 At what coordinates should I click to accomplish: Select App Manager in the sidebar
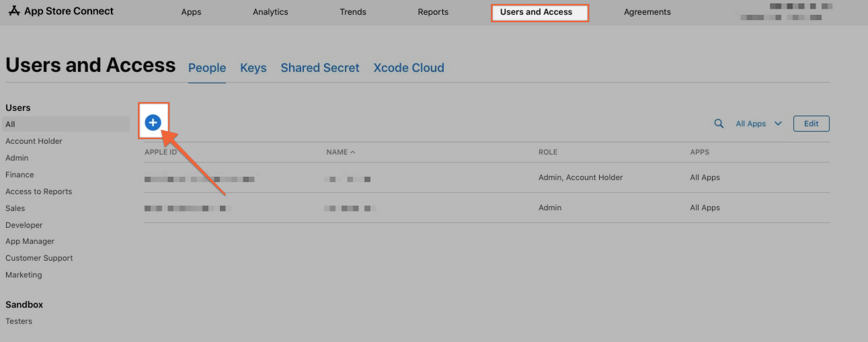click(30, 241)
